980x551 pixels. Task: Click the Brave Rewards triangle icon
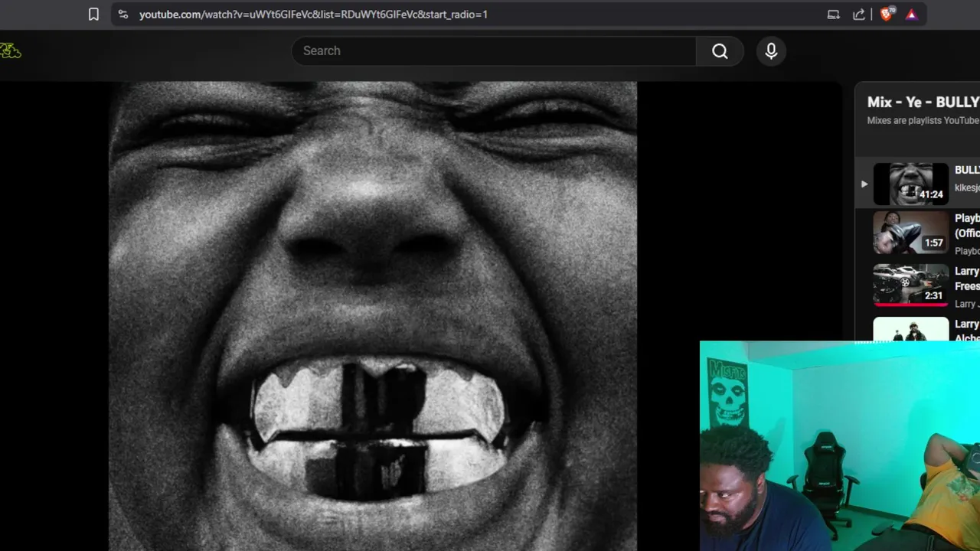click(911, 15)
